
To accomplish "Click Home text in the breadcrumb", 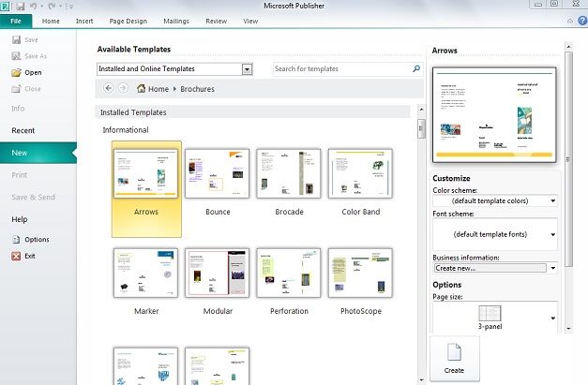I will coord(158,89).
